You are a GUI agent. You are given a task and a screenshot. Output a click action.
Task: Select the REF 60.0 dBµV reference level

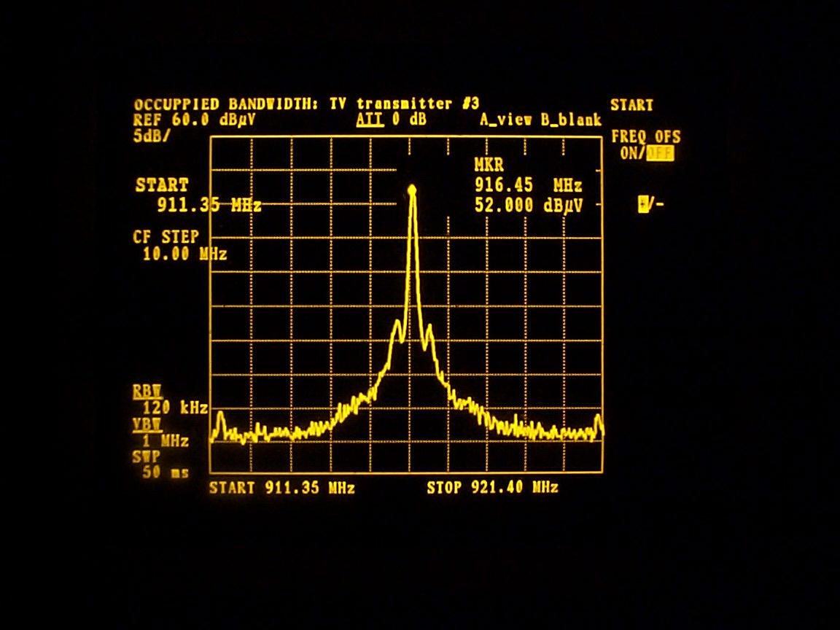click(x=195, y=120)
